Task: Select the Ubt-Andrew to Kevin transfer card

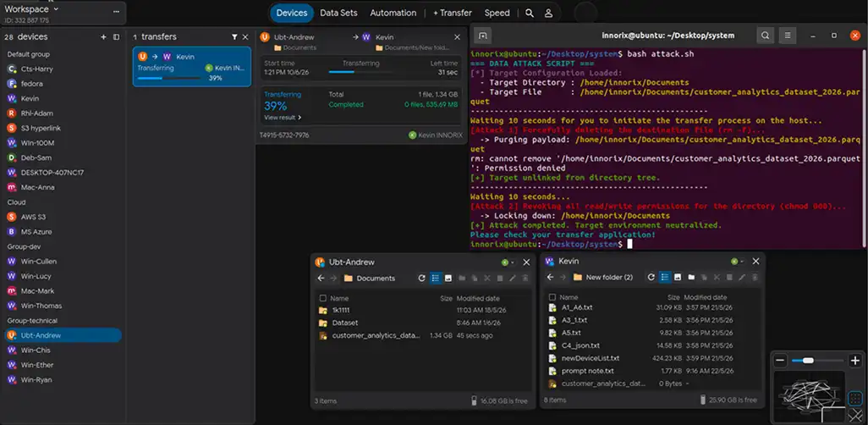Action: click(191, 67)
